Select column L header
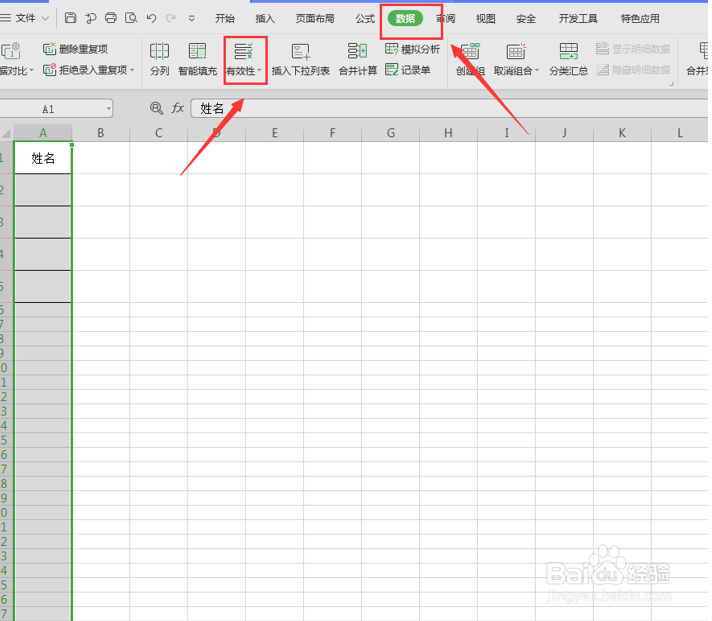 [680, 133]
